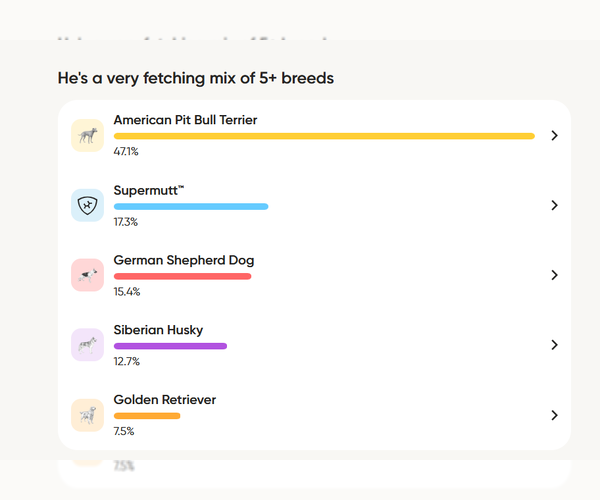
Task: Select the Supermutt breed name
Action: [x=148, y=190]
